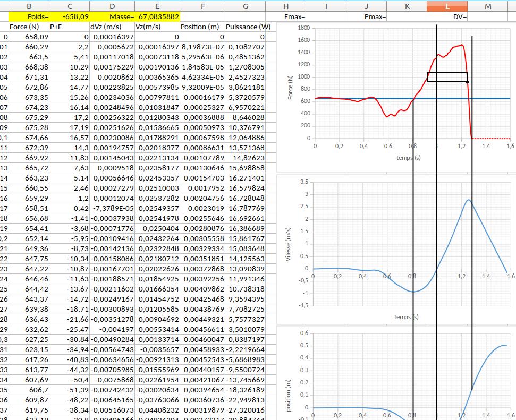
Task: Click the highlighted column L header
Action: pos(447,6)
